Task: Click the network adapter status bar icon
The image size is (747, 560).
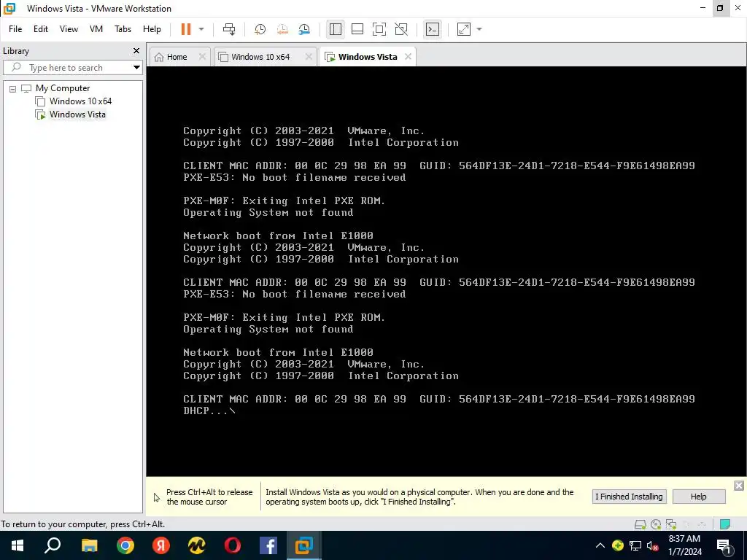Action: pos(671,524)
